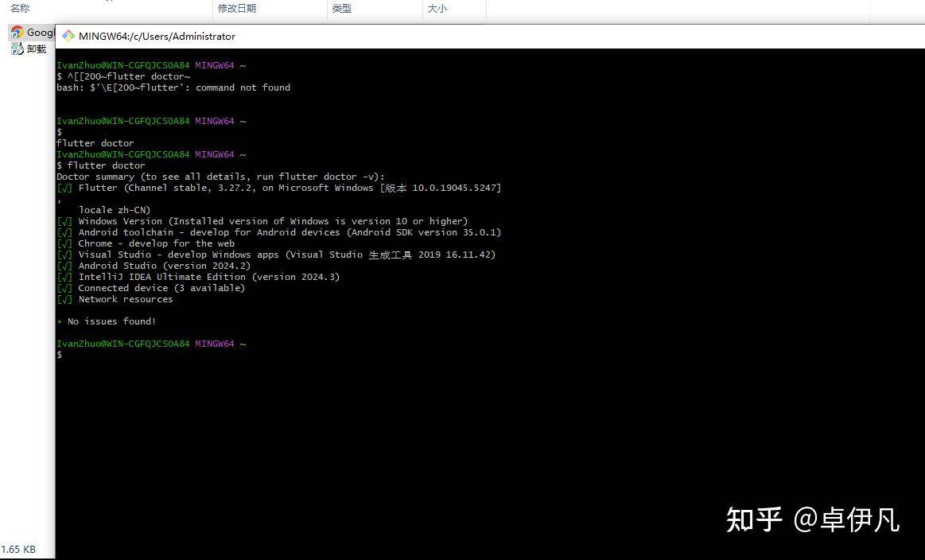Click the last empty $ prompt in the terminal

click(60, 355)
